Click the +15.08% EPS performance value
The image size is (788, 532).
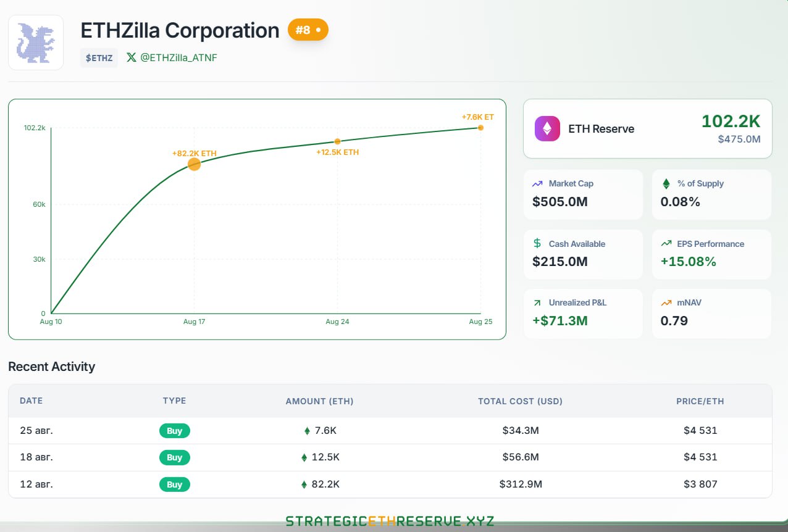tap(689, 262)
